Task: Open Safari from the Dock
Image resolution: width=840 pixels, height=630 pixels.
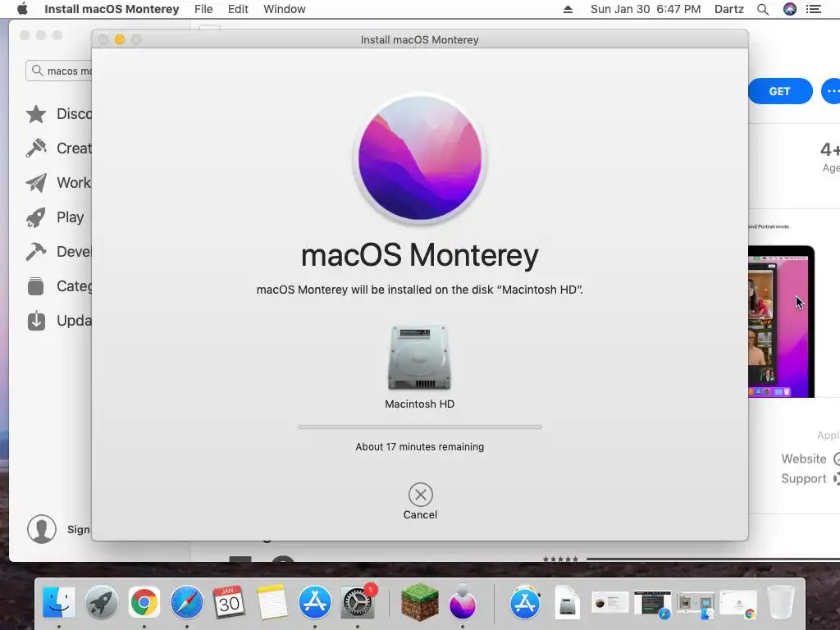Action: coord(186,603)
